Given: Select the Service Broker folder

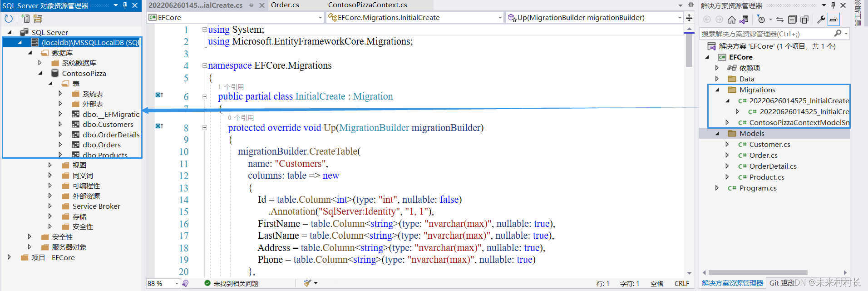Looking at the screenshot, I should [x=96, y=206].
